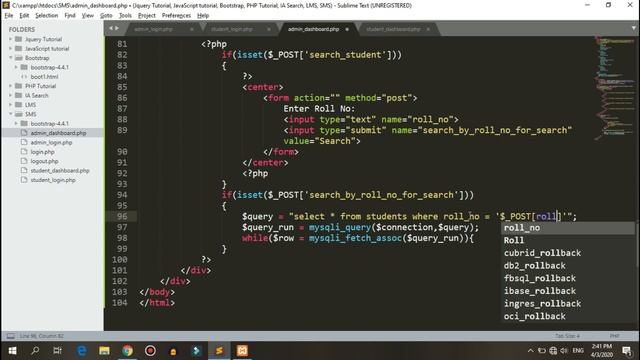The image size is (640, 360).
Task: Select the roll_no autocomplete suggestion
Action: [567, 228]
